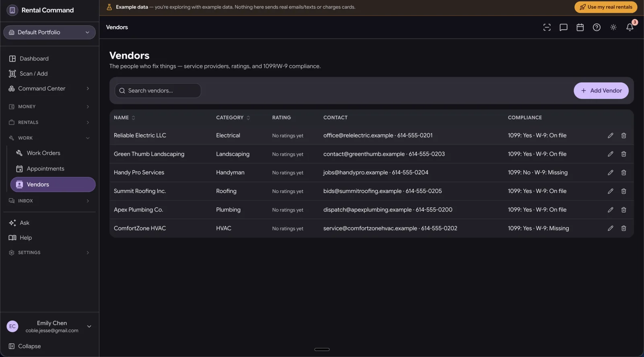The image size is (644, 357).
Task: Click the Add Vendor button
Action: (x=601, y=91)
